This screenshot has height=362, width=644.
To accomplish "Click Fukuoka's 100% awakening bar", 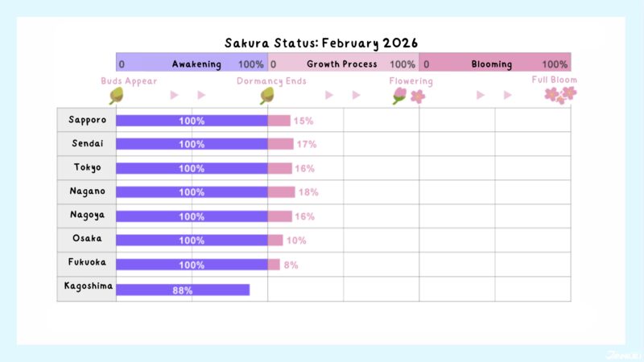I will coord(192,265).
